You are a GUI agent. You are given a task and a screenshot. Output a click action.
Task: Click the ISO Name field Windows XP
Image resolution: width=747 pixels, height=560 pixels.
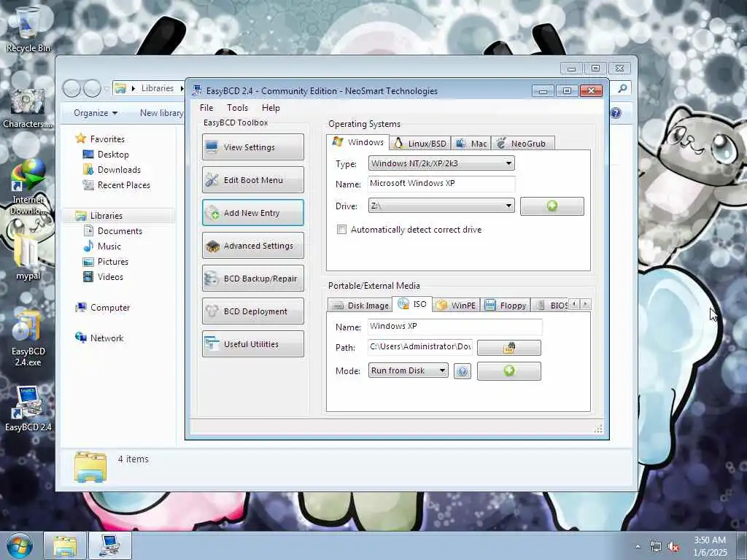pyautogui.click(x=455, y=326)
